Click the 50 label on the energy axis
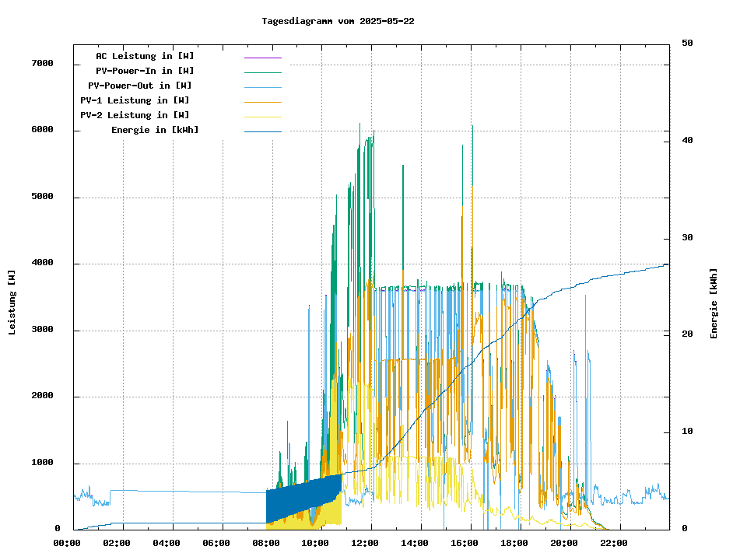 [687, 44]
